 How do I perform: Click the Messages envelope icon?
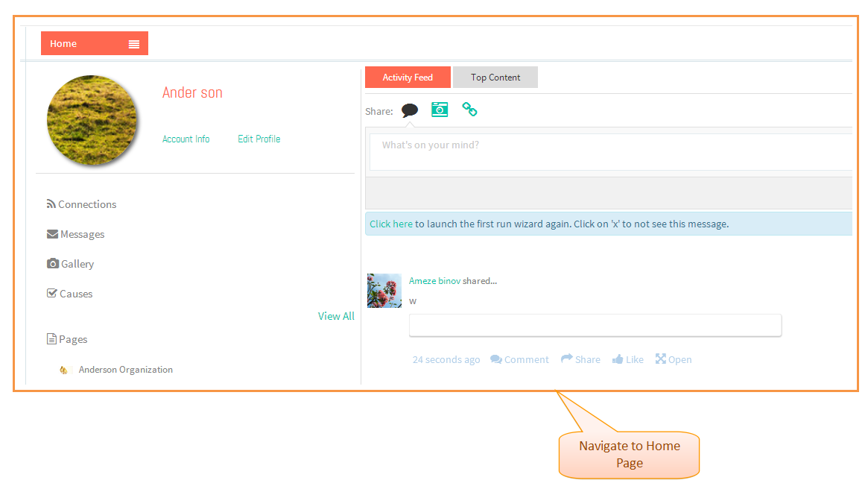click(x=53, y=234)
